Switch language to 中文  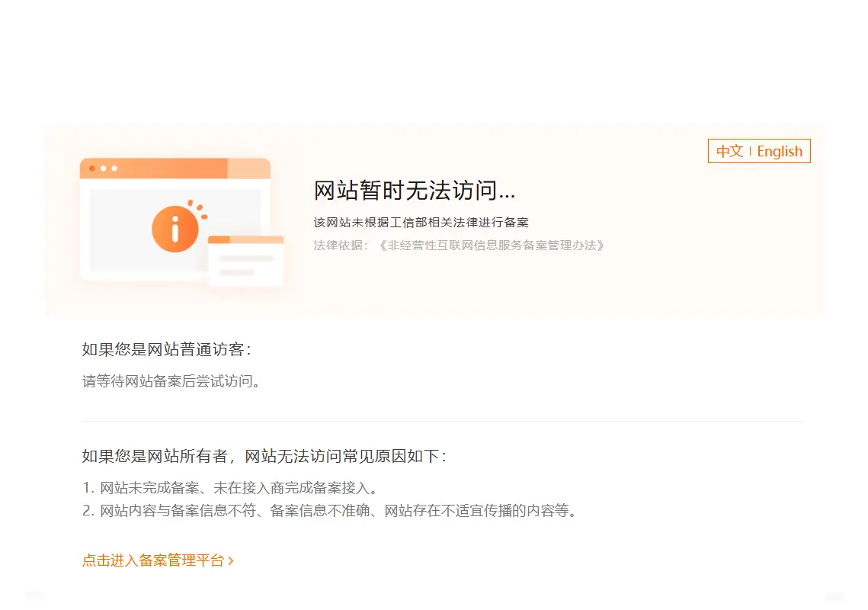point(729,151)
